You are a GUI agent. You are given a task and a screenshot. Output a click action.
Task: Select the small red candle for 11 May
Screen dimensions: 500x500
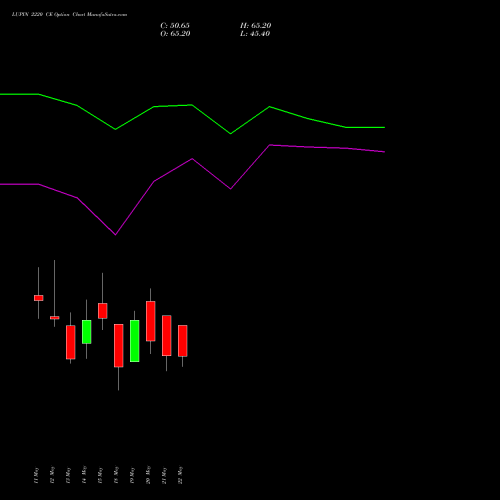39,298
